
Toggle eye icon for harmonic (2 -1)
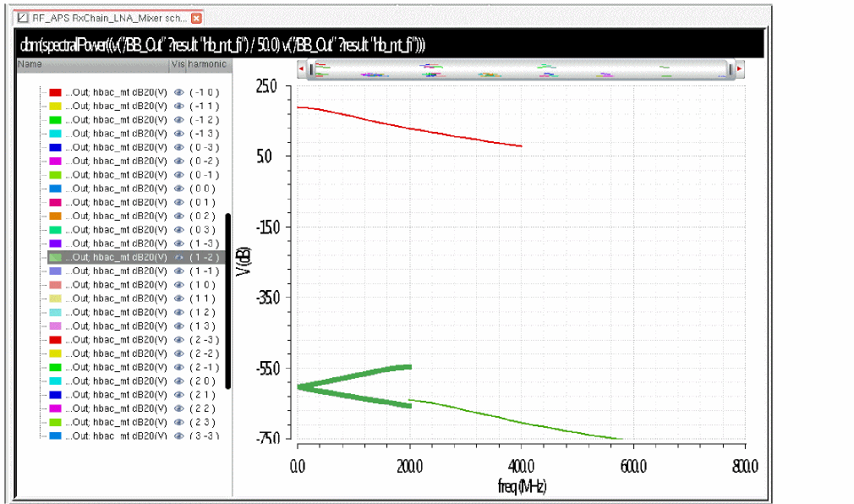(x=178, y=367)
